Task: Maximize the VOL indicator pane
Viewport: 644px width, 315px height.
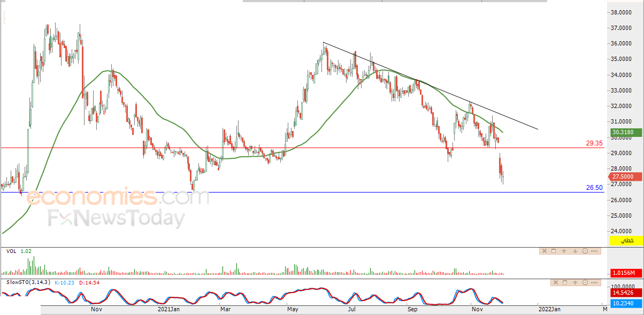Action: 554,251
